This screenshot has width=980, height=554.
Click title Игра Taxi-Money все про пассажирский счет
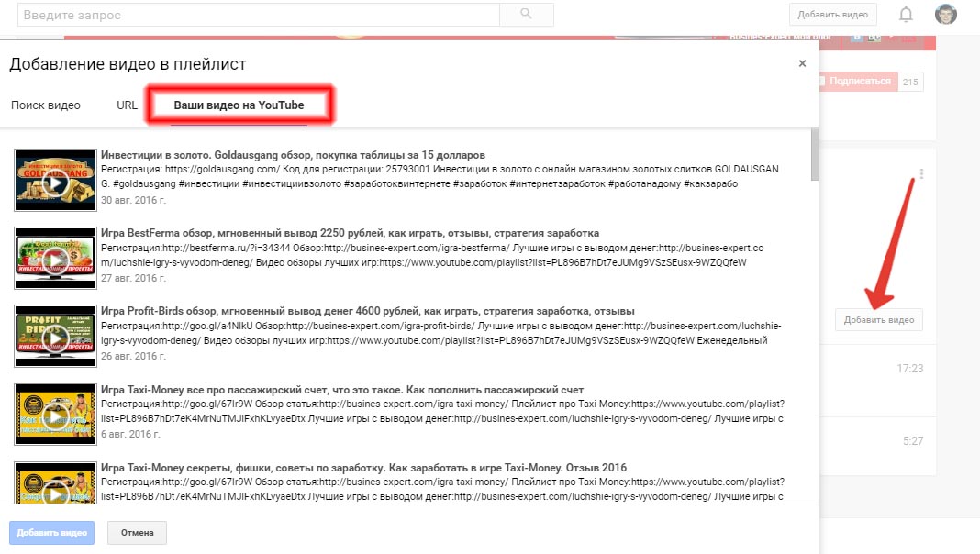(x=342, y=390)
